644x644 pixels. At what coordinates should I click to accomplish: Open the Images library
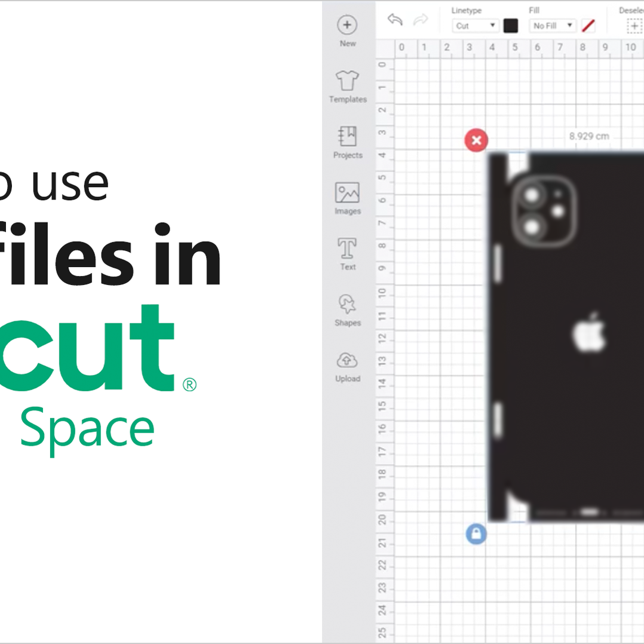347,193
